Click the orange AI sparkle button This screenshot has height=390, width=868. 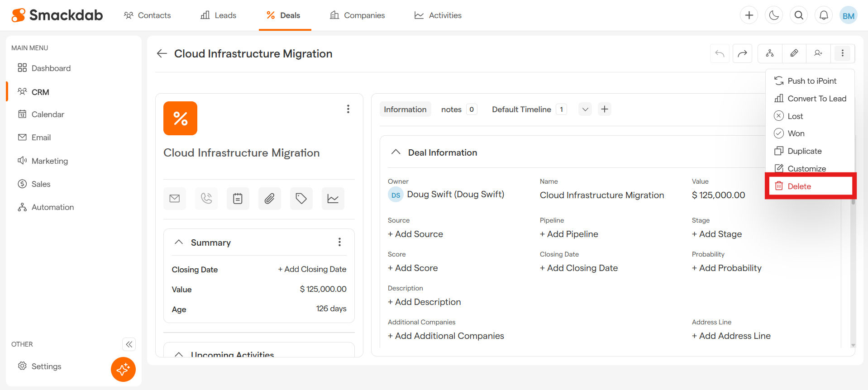point(123,369)
